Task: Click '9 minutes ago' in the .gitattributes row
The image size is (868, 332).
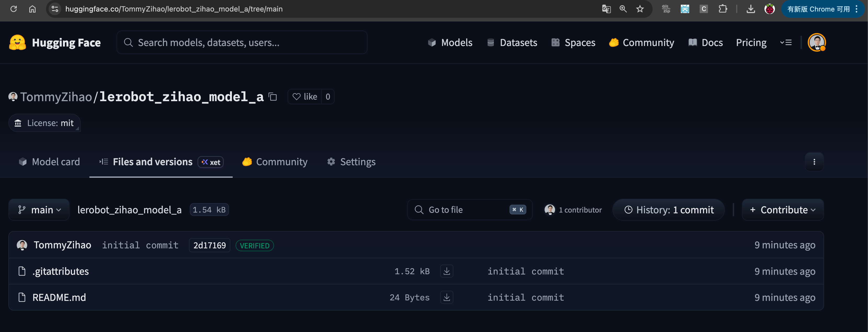Action: pos(785,271)
